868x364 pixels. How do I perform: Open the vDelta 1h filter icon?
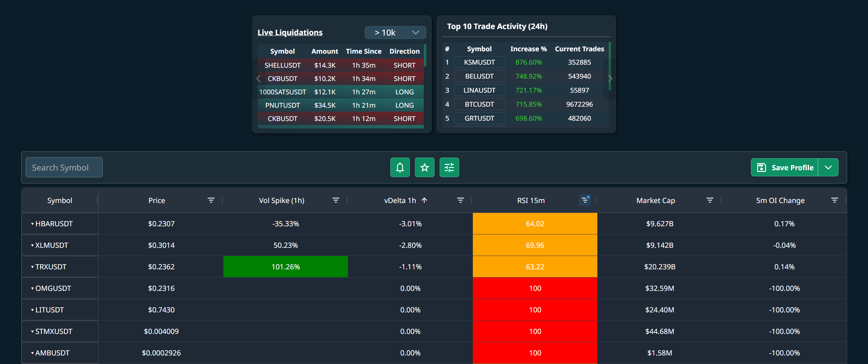pos(461,200)
